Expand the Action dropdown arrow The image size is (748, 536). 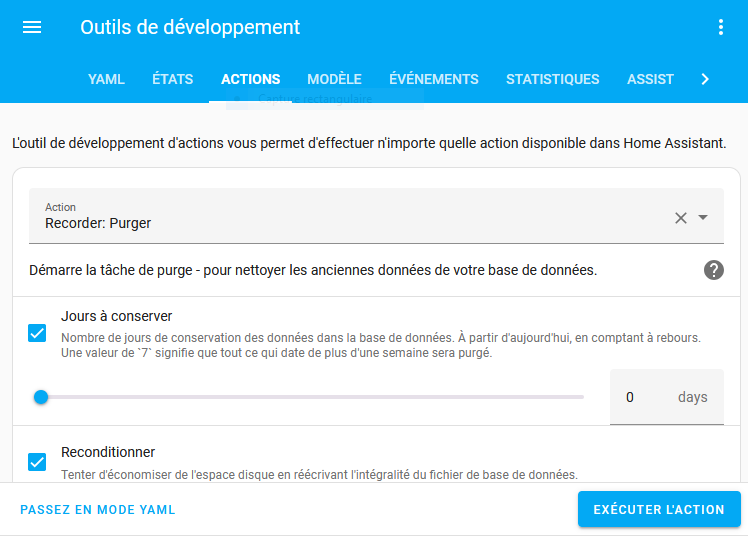pyautogui.click(x=703, y=218)
